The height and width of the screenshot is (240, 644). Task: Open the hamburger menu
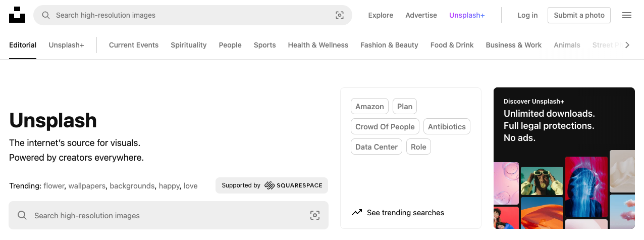point(627,15)
